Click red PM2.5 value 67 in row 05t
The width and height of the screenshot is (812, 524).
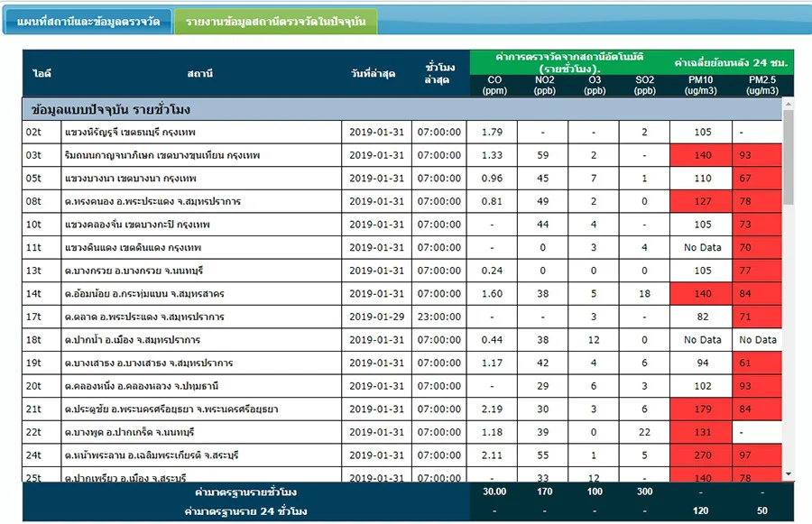[757, 178]
